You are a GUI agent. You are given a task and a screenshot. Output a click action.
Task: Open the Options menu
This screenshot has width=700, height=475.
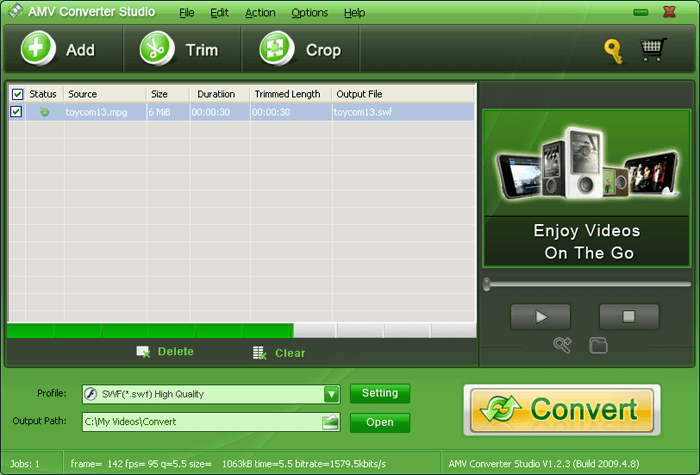point(309,13)
